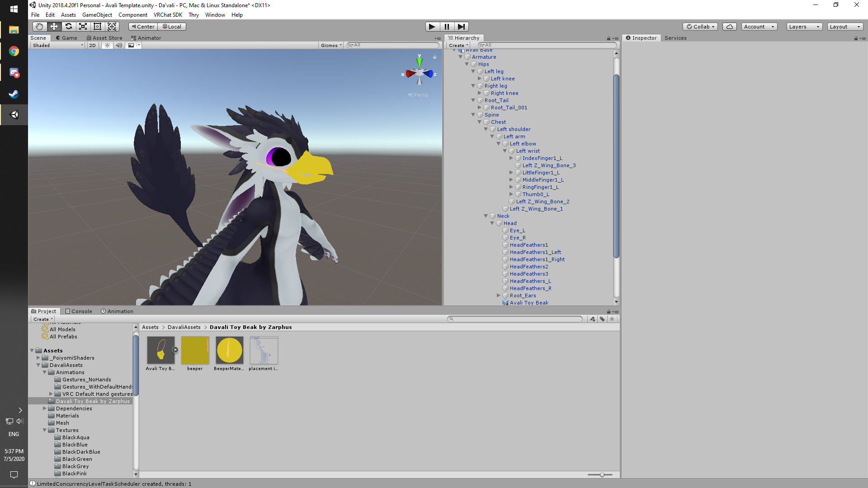Collapse the Left shoulder hierarchy item

pyautogui.click(x=486, y=129)
